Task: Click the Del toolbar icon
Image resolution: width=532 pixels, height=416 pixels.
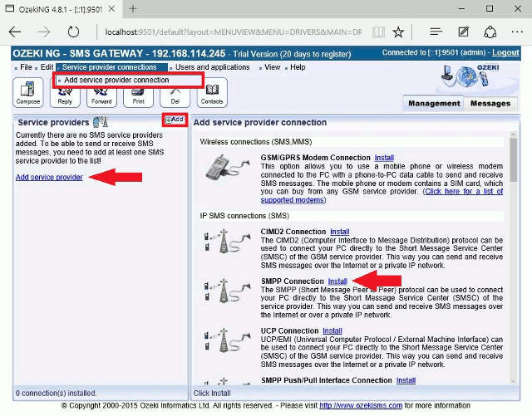Action: [175, 92]
